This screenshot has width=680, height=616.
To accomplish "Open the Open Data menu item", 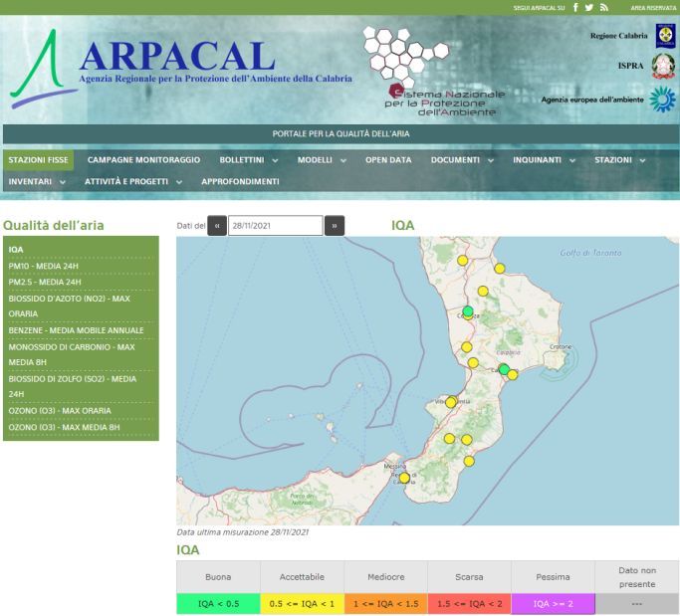I will click(x=387, y=160).
